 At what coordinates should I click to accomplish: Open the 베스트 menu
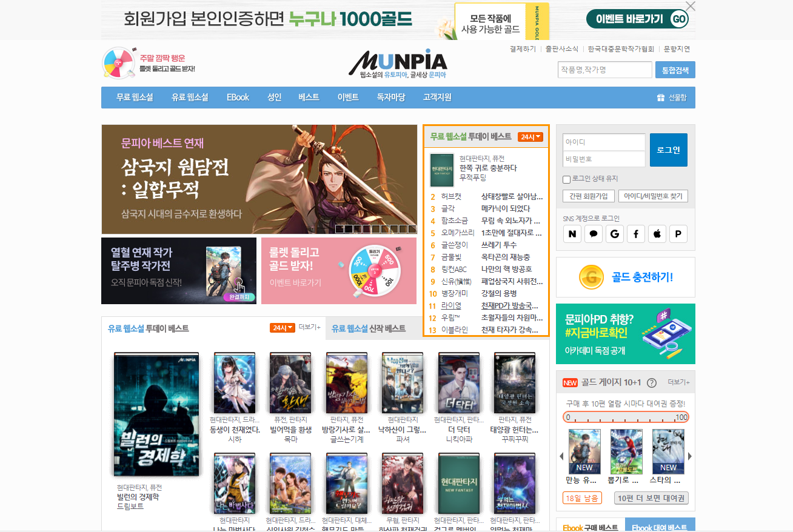(x=309, y=98)
